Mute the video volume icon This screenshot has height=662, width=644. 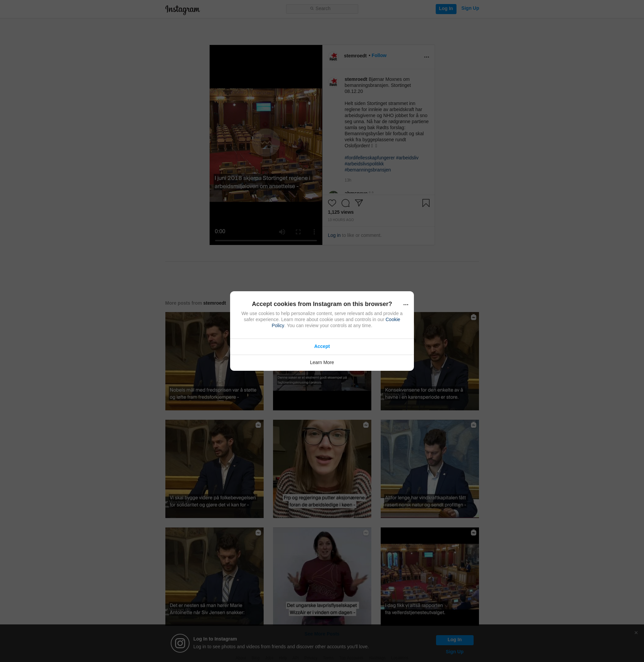[282, 232]
